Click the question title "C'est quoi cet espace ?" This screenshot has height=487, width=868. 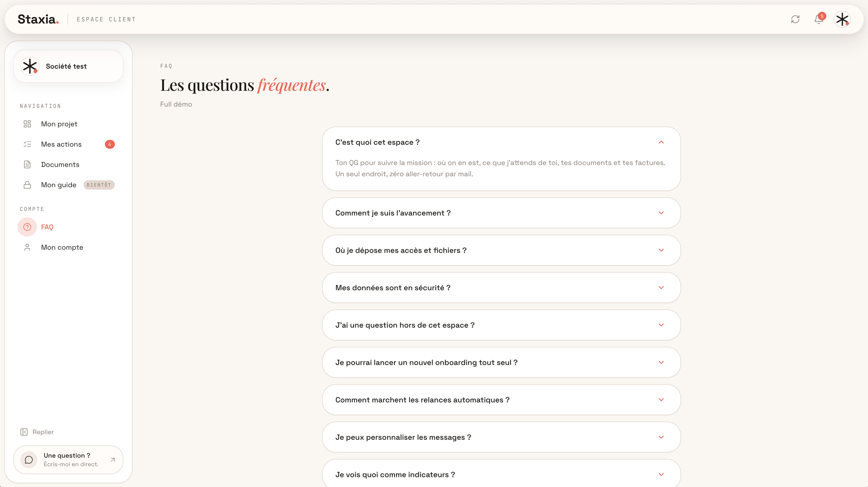coord(377,142)
